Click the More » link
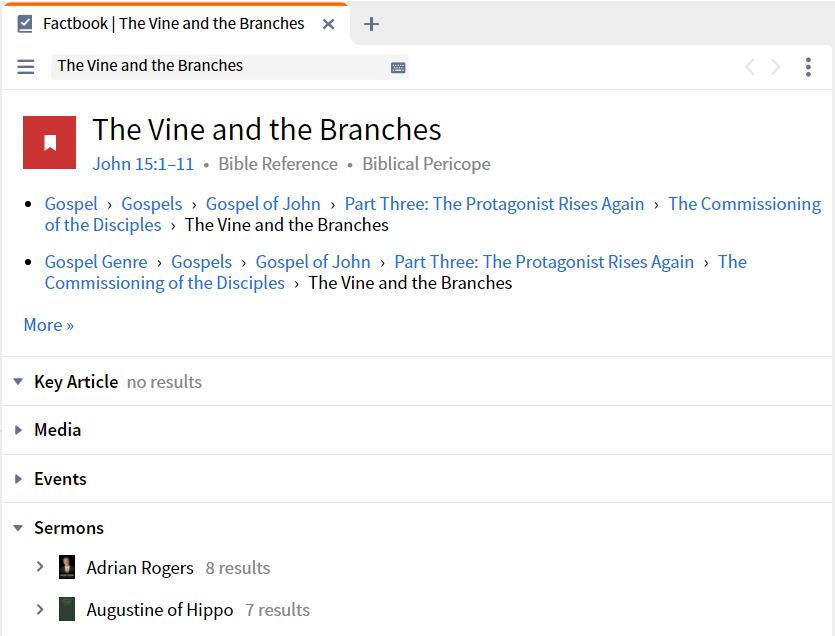 (48, 325)
